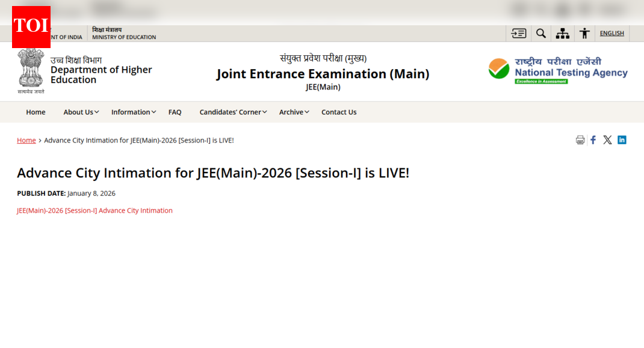
Task: Open the Contact Us menu item
Action: point(339,112)
